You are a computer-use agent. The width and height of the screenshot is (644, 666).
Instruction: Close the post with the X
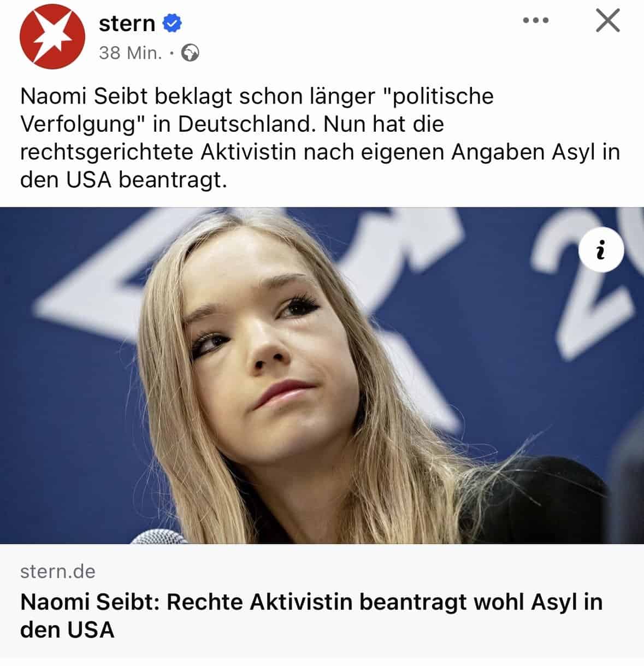tap(607, 21)
